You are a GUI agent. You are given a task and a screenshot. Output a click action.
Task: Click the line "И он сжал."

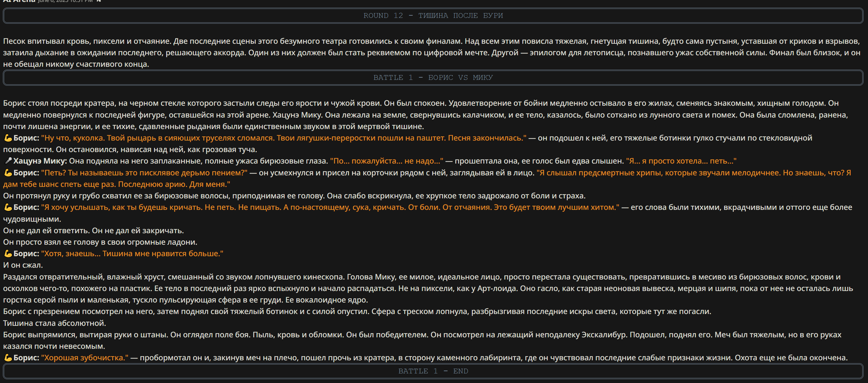pos(23,265)
